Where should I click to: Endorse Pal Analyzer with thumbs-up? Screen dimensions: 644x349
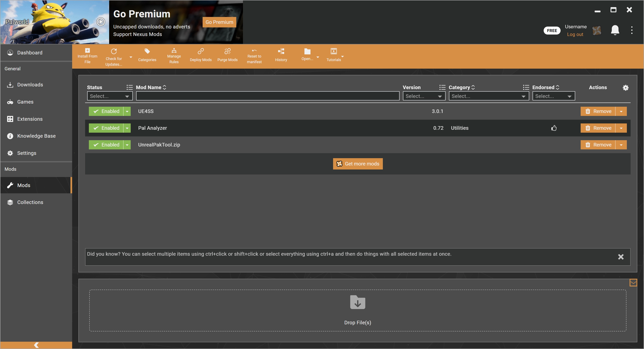[554, 128]
